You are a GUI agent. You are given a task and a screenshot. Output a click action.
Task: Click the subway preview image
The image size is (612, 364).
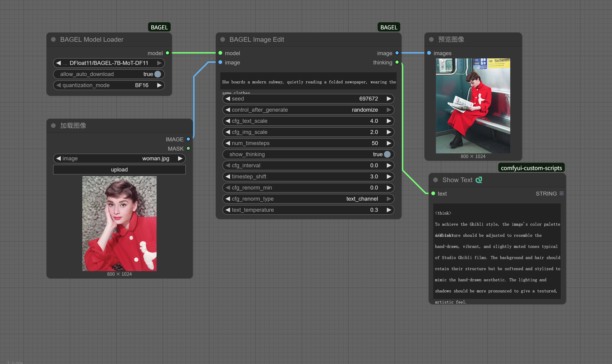pyautogui.click(x=473, y=106)
